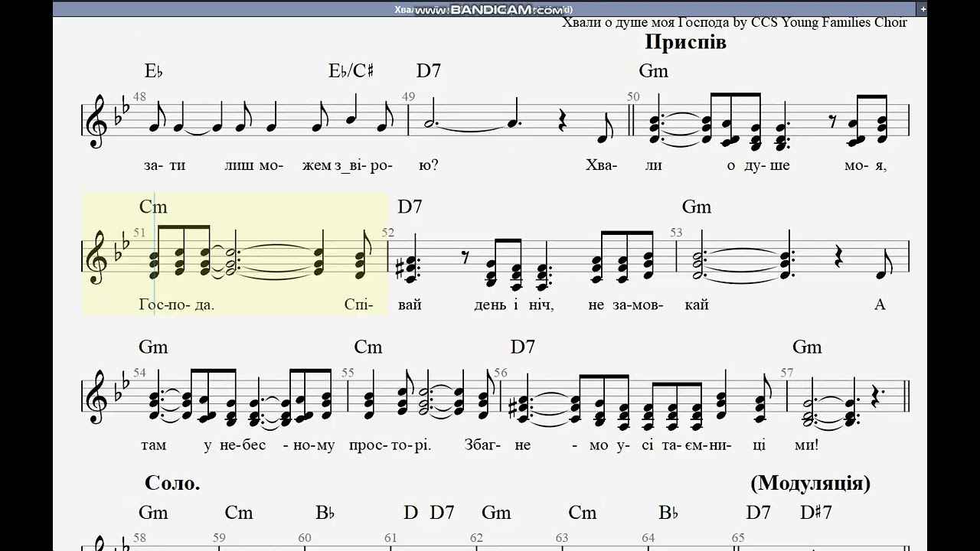Screen dimensions: 980x551
Task: Select the lyric word "там"
Action: click(153, 445)
